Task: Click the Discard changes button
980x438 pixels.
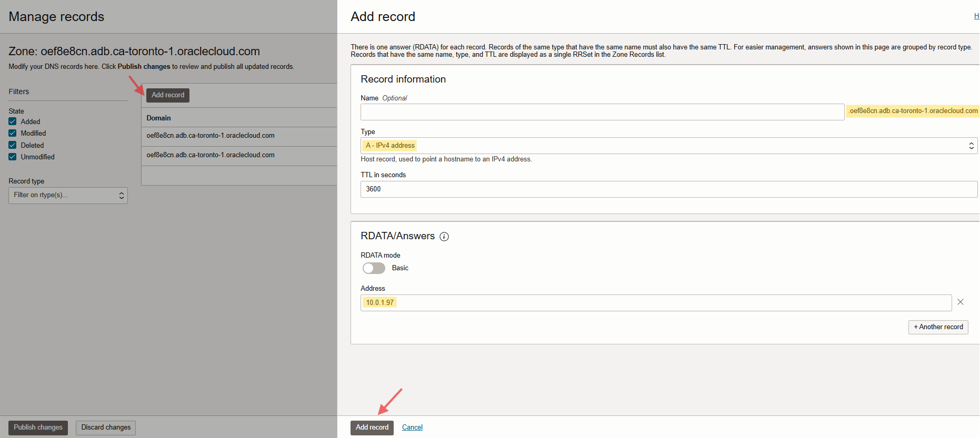Action: coord(106,427)
